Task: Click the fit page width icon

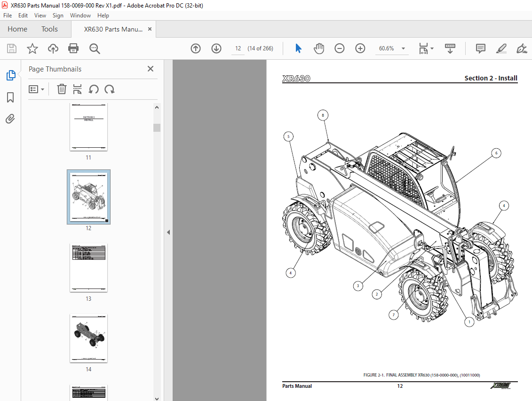Action: tap(423, 48)
